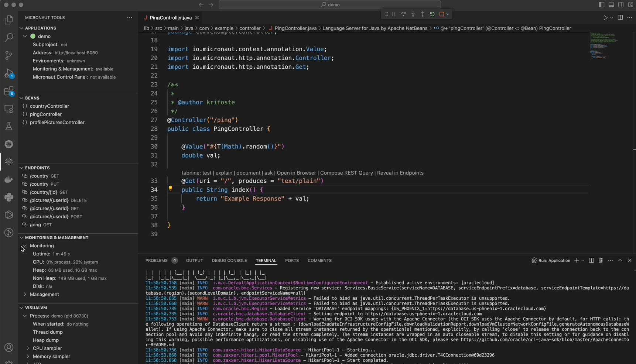Toggle the primary side bar visibility

coord(601,5)
